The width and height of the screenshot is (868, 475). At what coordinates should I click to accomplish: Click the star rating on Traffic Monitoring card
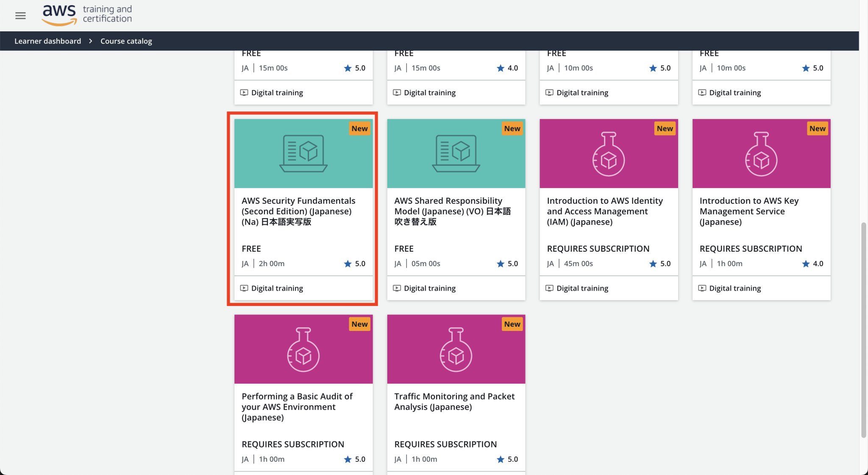[507, 459]
